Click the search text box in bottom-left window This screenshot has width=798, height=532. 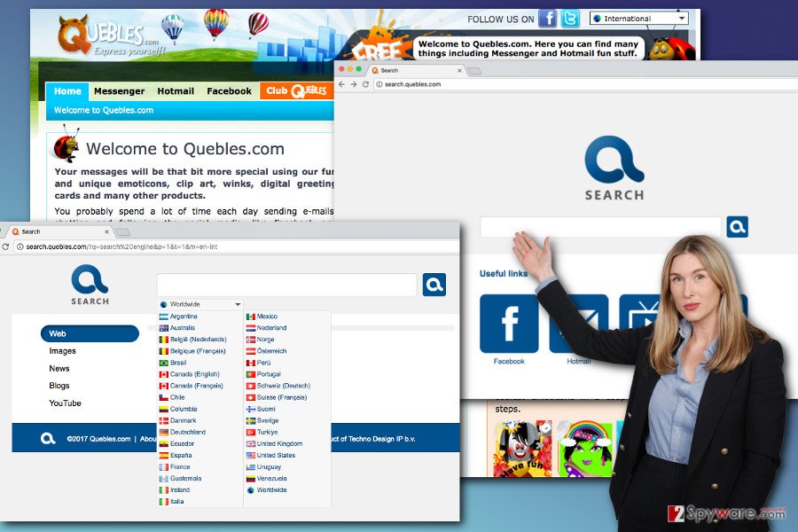[287, 285]
